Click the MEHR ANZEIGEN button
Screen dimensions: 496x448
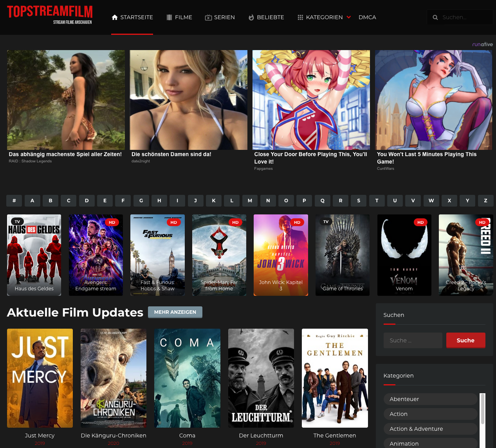[175, 312]
